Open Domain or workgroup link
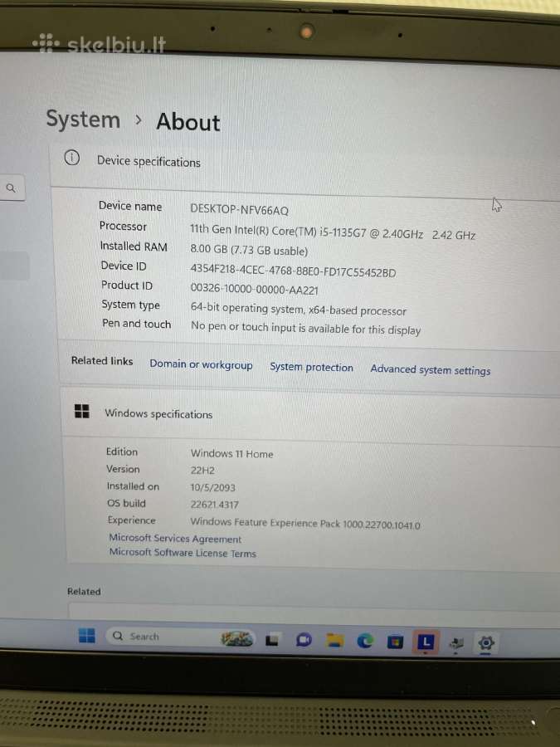Image resolution: width=560 pixels, height=747 pixels. (201, 364)
